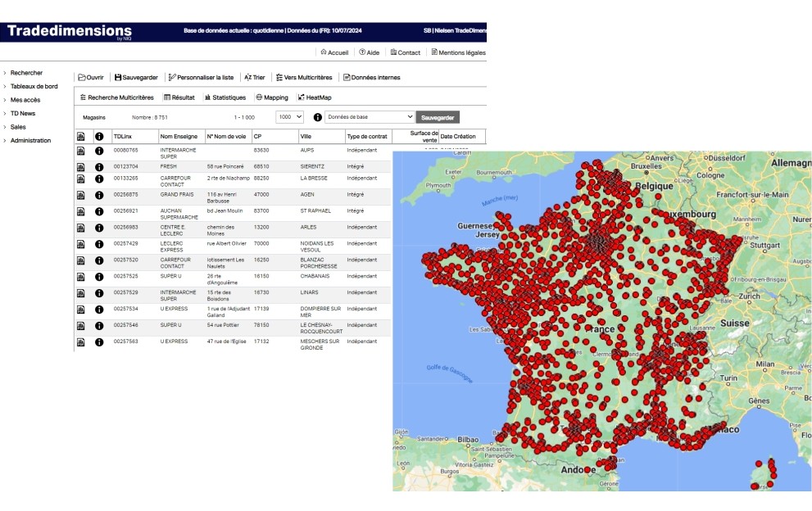Image resolution: width=812 pixels, height=511 pixels.
Task: Open the Mapping tab
Action: point(272,97)
